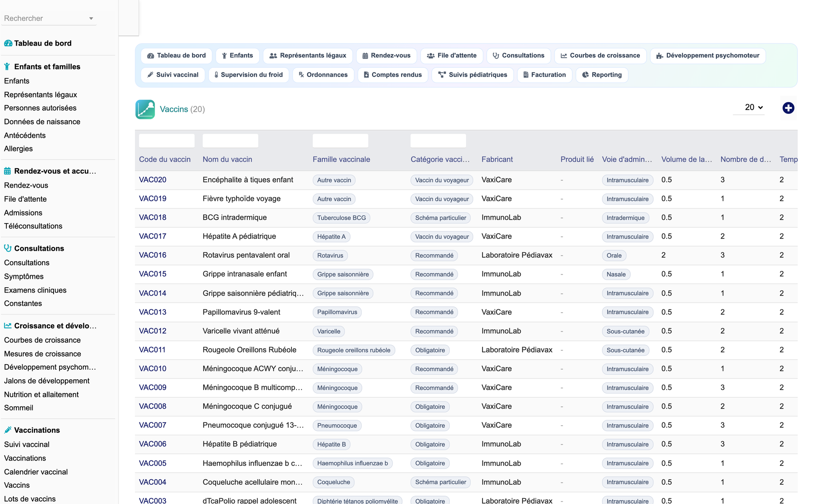Viewport: 815px width, 504px height.
Task: Click group icon in File d'attente tab
Action: tap(431, 56)
